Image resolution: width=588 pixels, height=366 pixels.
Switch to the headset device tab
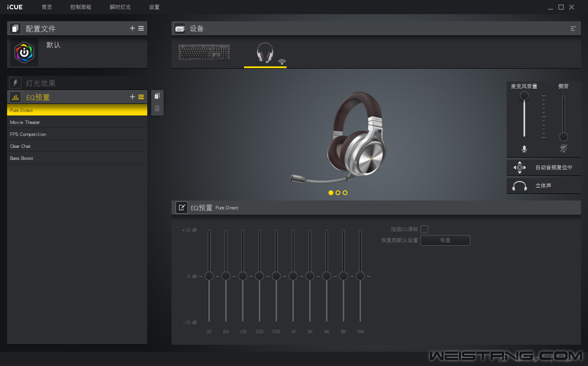pos(265,53)
